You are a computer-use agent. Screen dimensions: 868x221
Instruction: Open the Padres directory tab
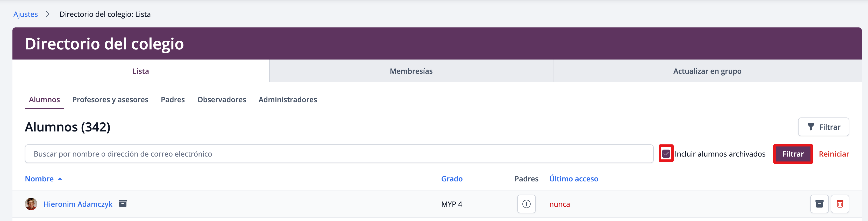pyautogui.click(x=173, y=100)
